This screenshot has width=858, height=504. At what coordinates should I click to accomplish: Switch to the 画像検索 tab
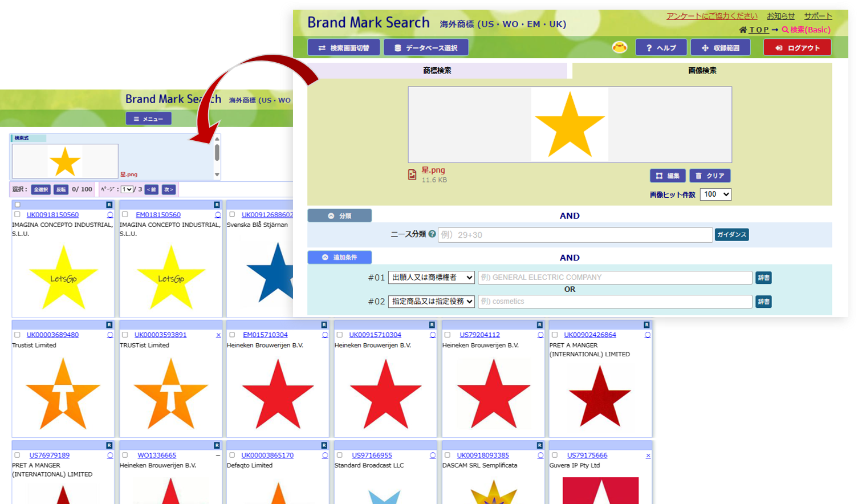(x=702, y=71)
